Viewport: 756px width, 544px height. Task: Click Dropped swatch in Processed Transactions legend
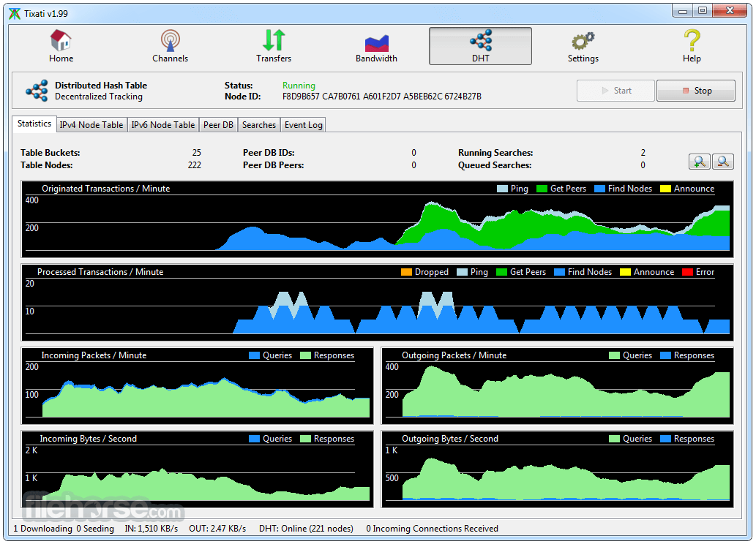coord(406,272)
